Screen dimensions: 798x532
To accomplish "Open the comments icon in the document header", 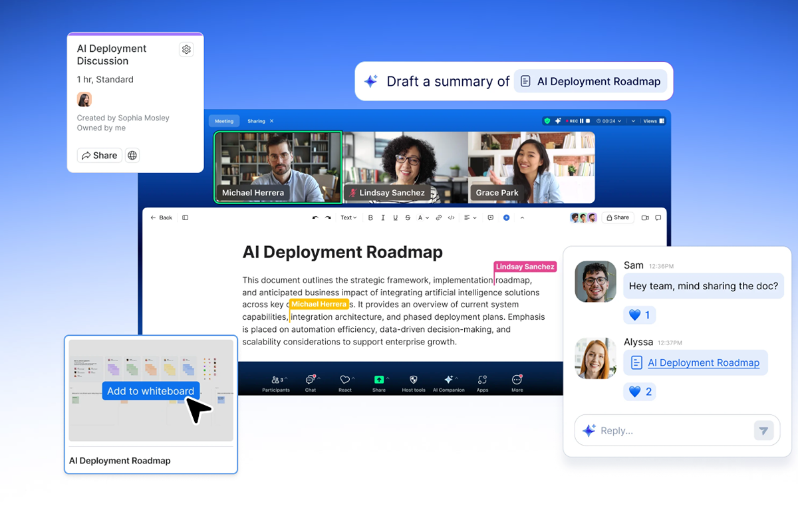I will [x=658, y=217].
